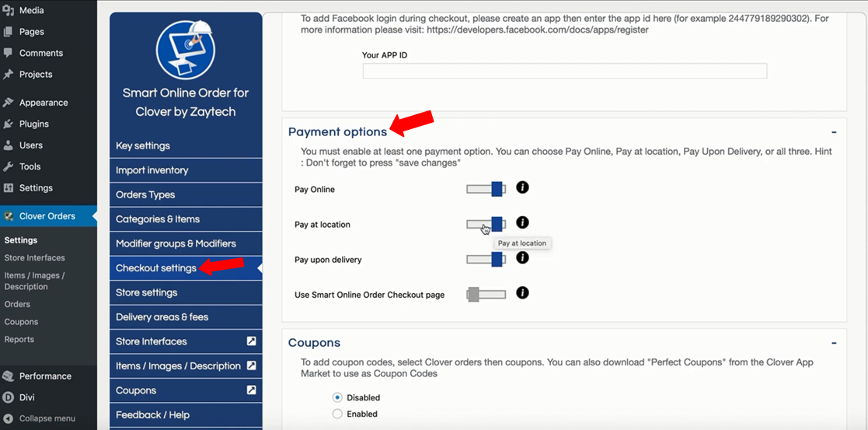Open Orders Types in plugin menu
The image size is (868, 430).
click(186, 194)
